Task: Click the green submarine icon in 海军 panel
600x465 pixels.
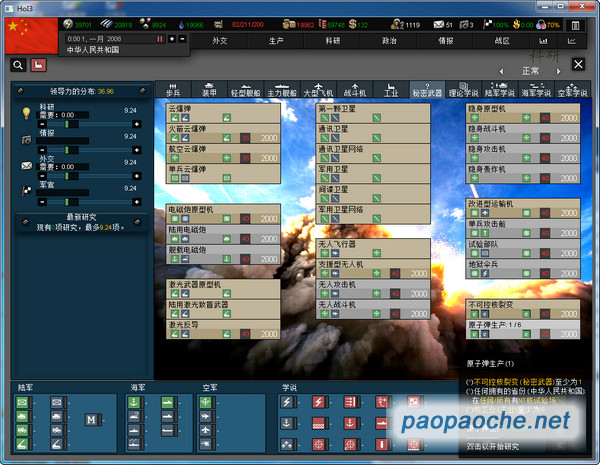Action: 168,402
